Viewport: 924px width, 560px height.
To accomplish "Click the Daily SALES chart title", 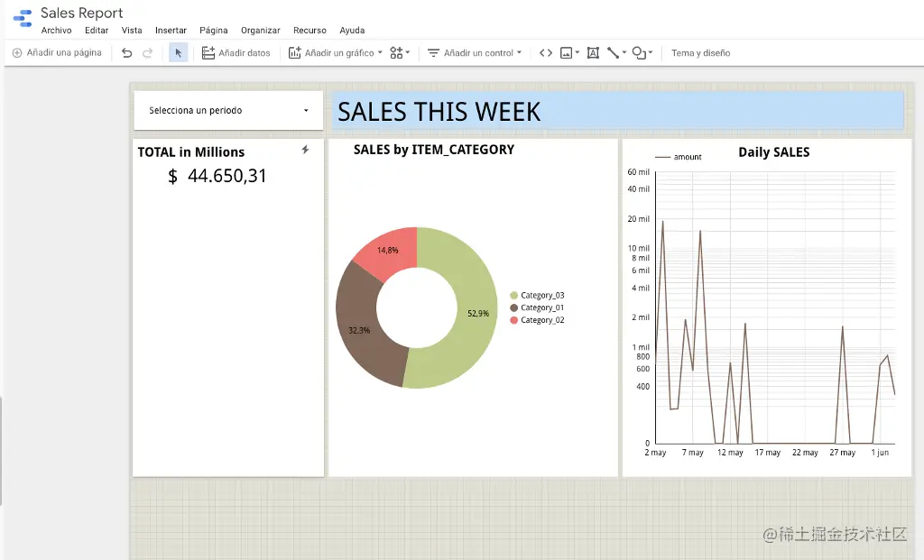I will [x=773, y=151].
